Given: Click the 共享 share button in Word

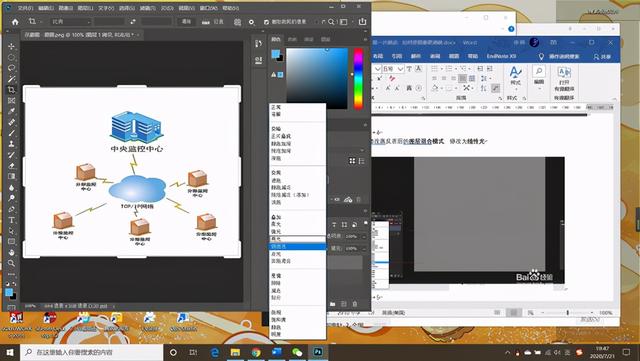Looking at the screenshot, I should point(602,56).
